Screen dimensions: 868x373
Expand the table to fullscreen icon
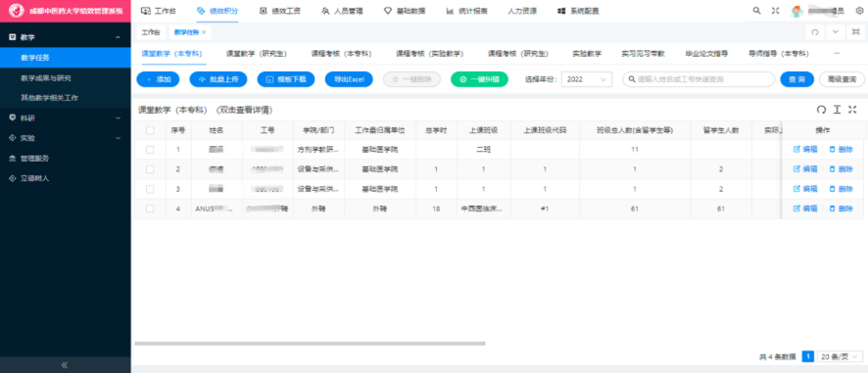(x=852, y=110)
